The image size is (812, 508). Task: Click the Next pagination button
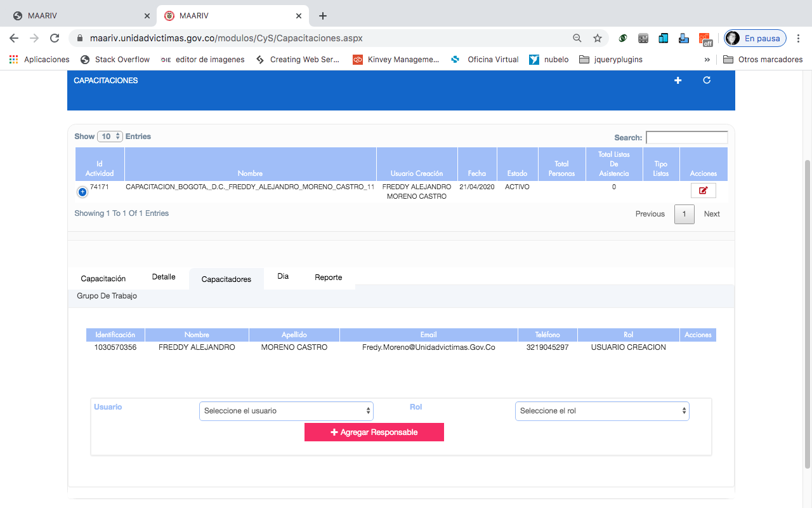pos(712,214)
